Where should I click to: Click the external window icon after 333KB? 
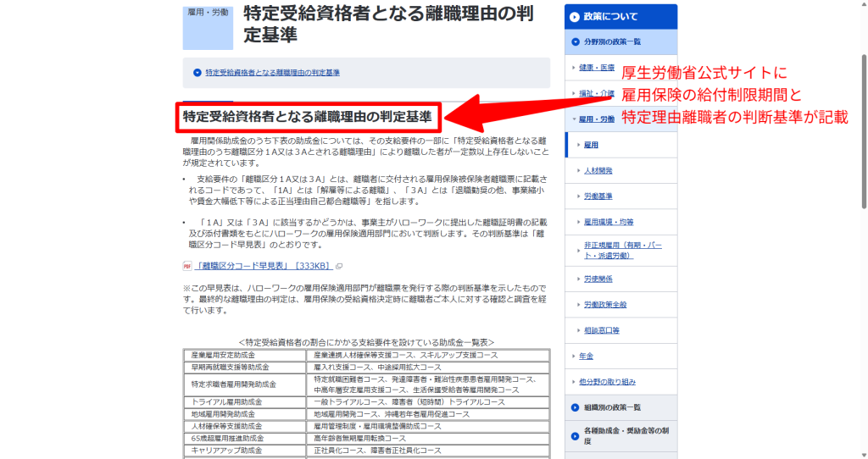339,266
